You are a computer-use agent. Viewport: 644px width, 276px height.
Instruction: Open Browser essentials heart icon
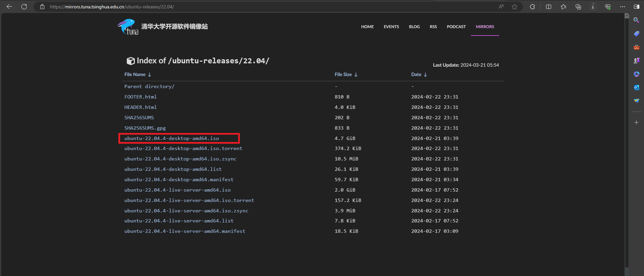(608, 7)
